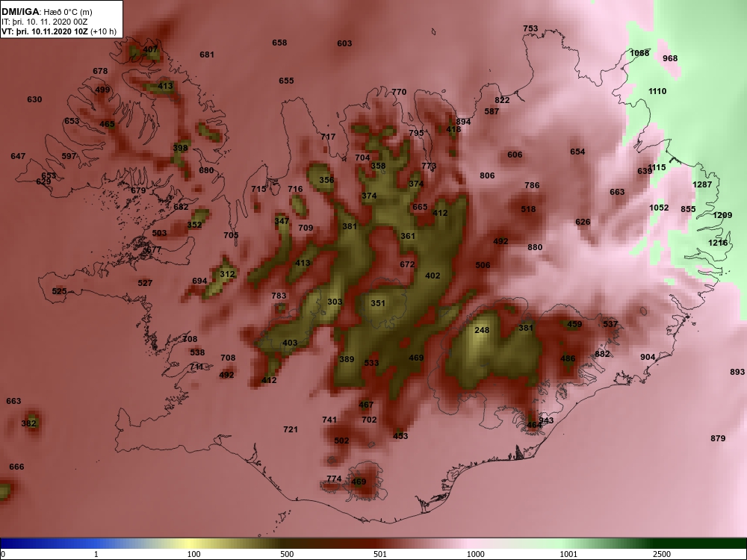Select the 1000 label on the color scale

(x=475, y=554)
